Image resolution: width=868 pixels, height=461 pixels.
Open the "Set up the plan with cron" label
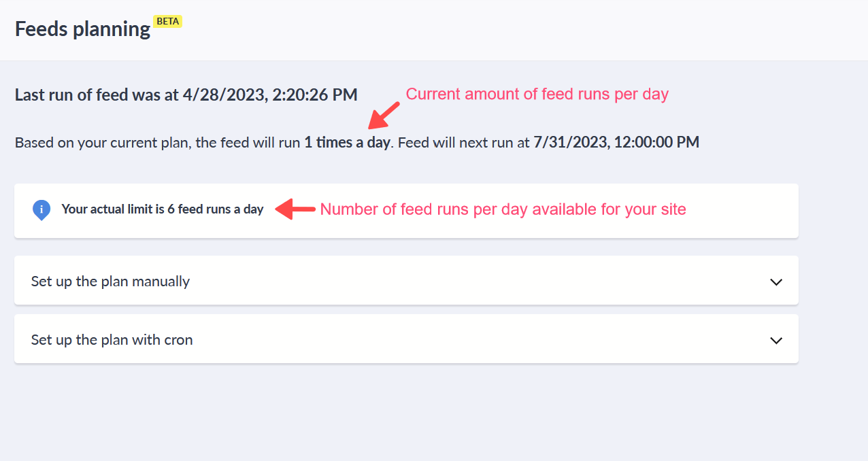(x=112, y=340)
